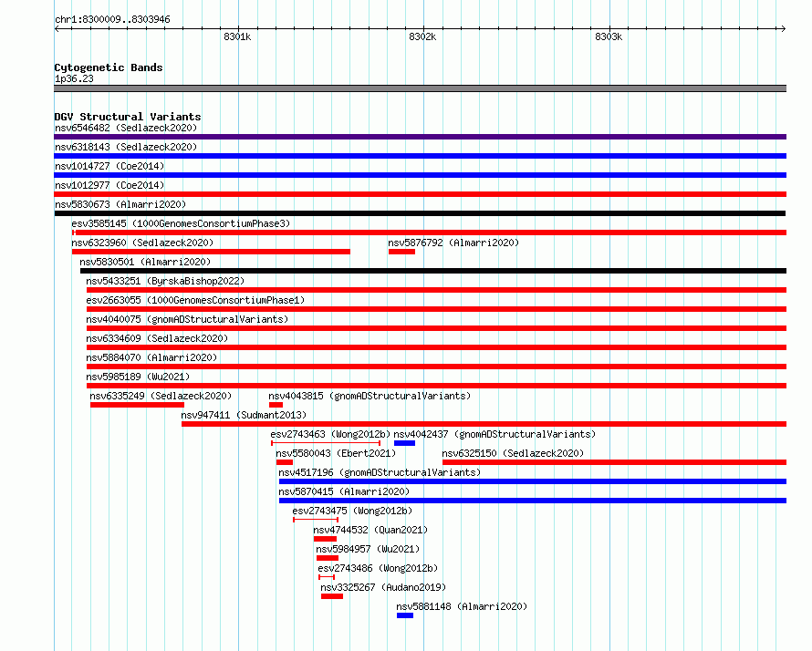This screenshot has width=812, height=651.
Task: Select the nsv5984957 (Wu2021) red bar
Action: pos(328,558)
